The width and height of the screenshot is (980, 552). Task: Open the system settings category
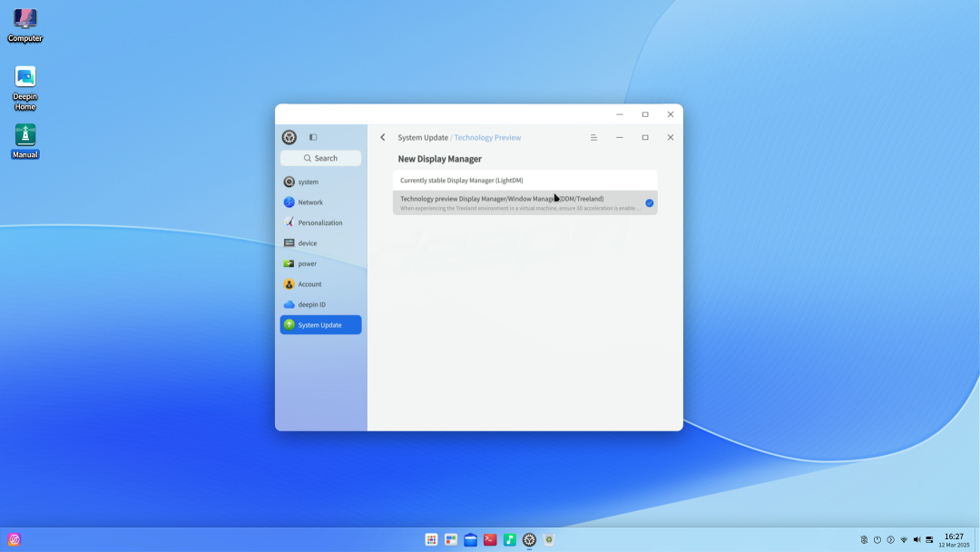point(320,182)
